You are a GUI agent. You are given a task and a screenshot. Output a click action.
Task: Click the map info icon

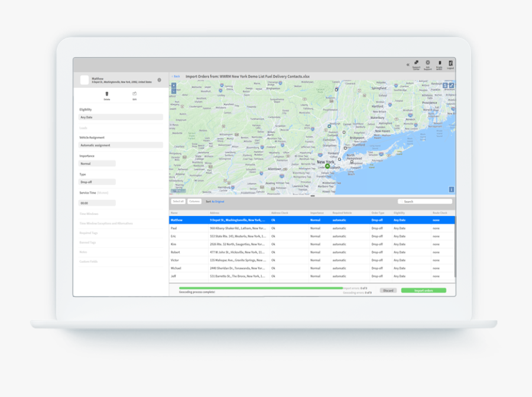pos(451,189)
